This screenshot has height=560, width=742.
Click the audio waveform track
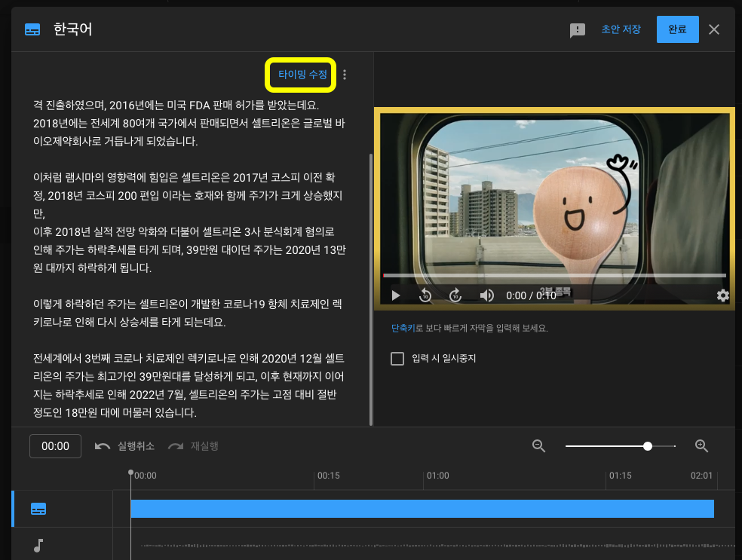click(x=437, y=546)
